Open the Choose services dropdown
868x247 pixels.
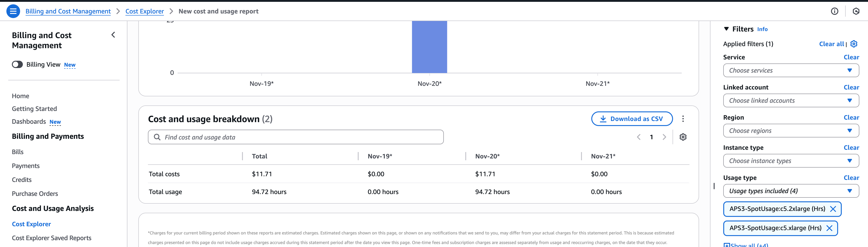pos(791,71)
